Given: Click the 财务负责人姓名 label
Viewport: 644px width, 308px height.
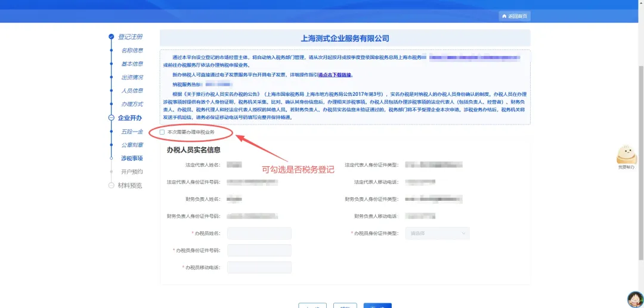Looking at the screenshot, I should click(203, 200).
